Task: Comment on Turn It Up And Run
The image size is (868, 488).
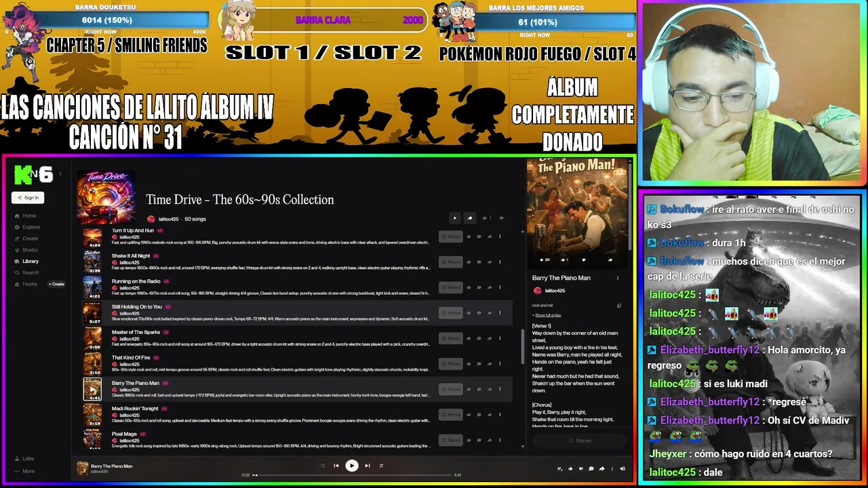Action: click(x=479, y=237)
